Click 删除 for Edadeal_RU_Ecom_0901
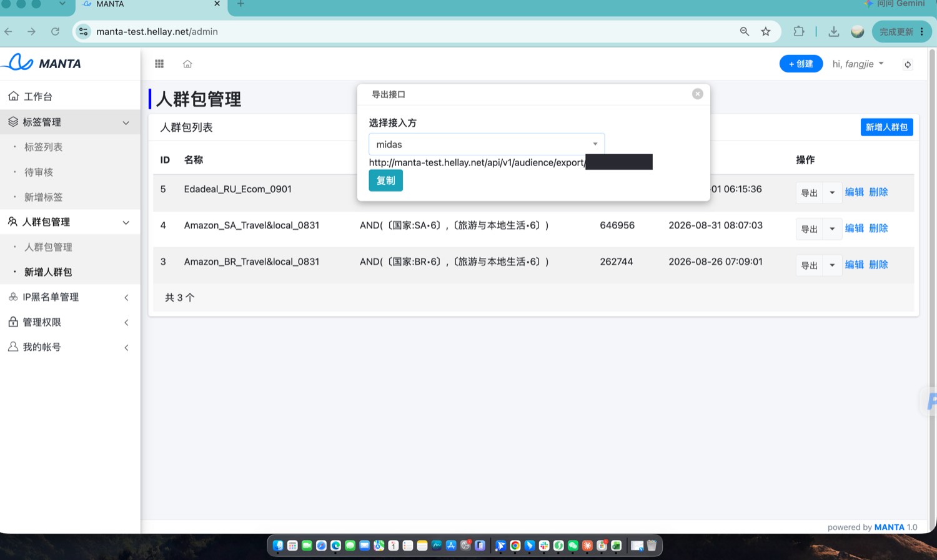This screenshot has width=937, height=560. pyautogui.click(x=878, y=192)
